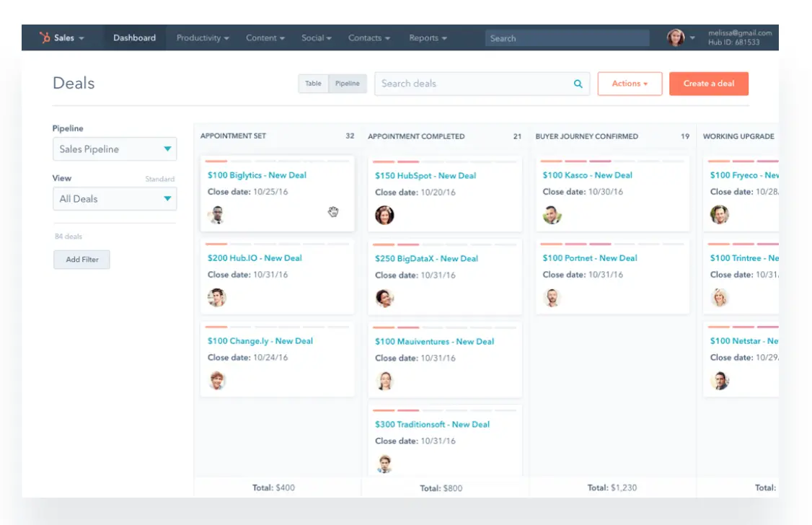Expand the Actions dropdown
Screen dimensions: 812x525
coord(629,84)
